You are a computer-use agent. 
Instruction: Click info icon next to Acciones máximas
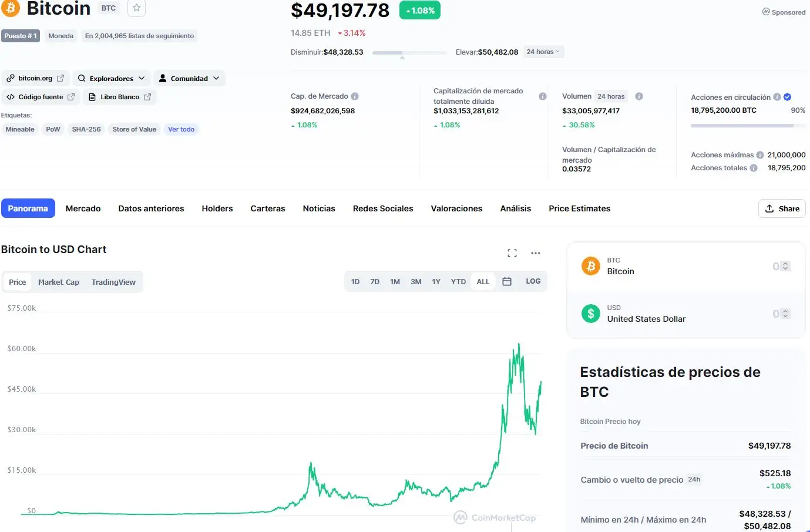tap(760, 155)
